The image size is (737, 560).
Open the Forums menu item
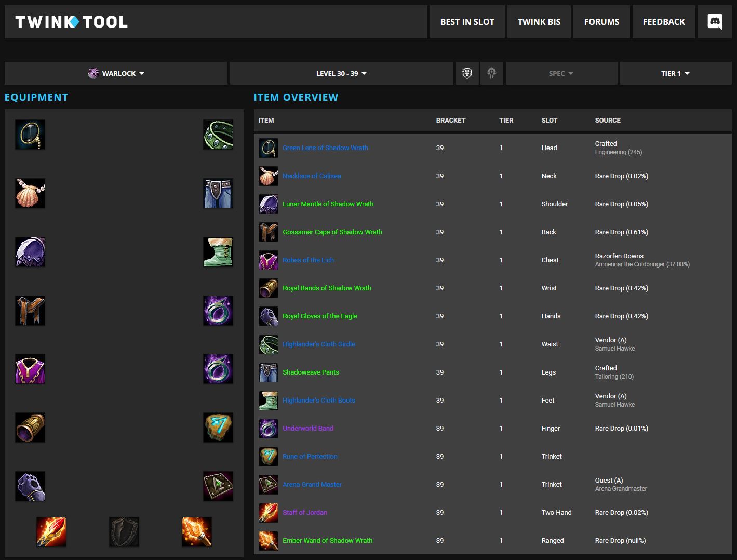pos(601,22)
